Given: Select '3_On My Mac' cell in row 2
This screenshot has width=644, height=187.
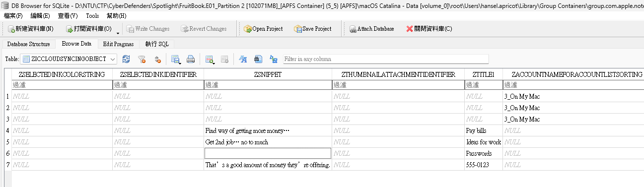Looking at the screenshot, I should pyautogui.click(x=573, y=108).
